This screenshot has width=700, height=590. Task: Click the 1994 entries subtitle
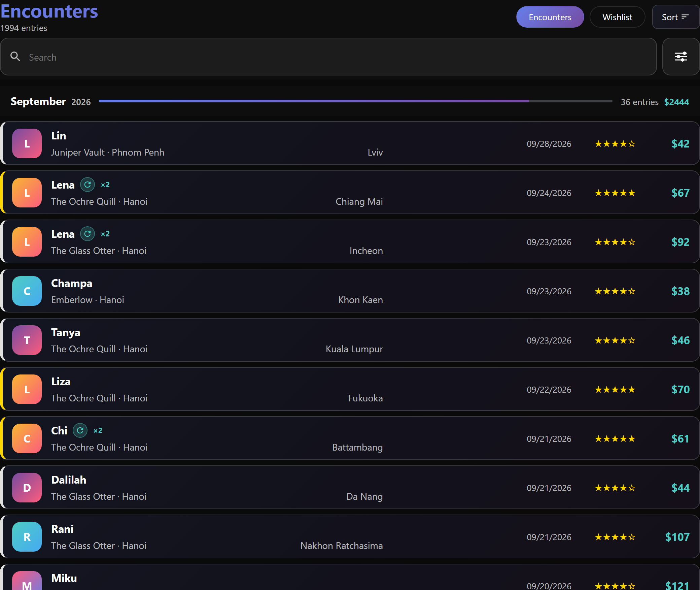pos(24,28)
